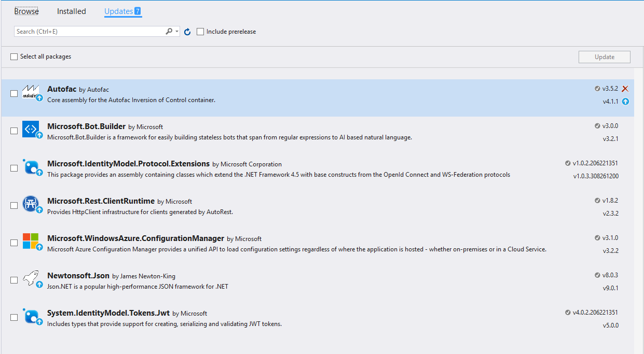Open the Installed tab
644x354 pixels.
(72, 11)
